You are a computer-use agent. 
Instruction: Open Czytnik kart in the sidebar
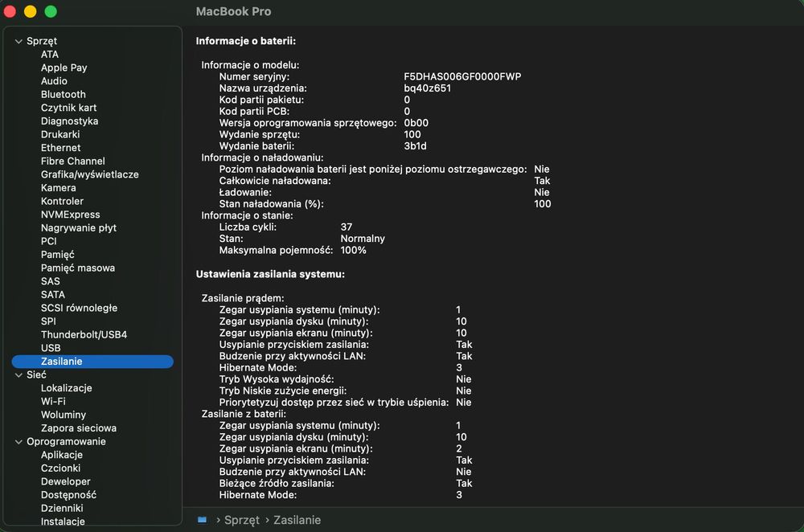68,108
